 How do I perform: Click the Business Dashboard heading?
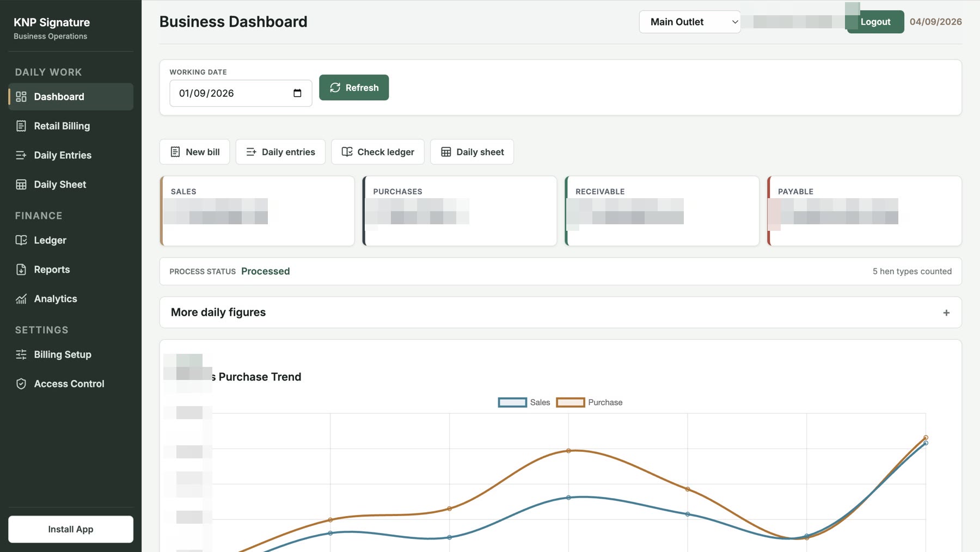pos(234,22)
